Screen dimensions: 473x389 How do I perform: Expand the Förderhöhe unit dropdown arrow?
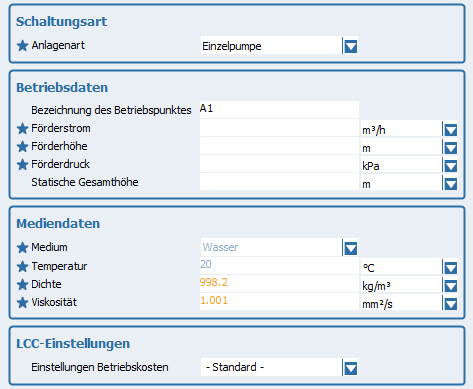pyautogui.click(x=450, y=147)
